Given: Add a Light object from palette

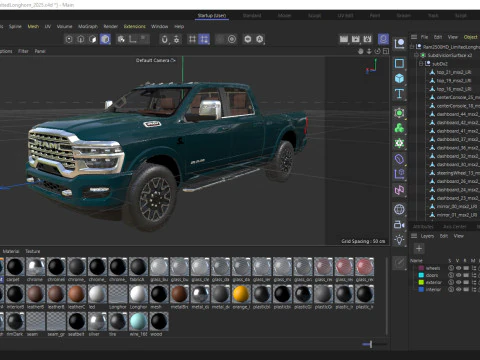Looking at the screenshot, I should coord(399,240).
